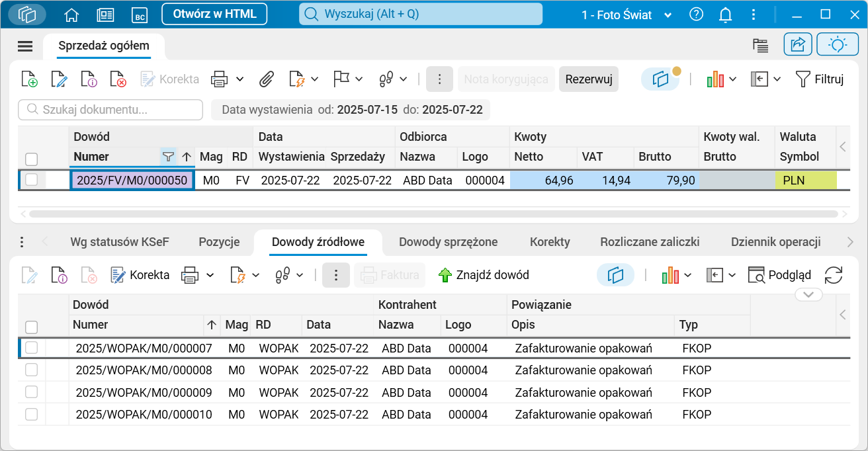Go to the Home screen icon

(x=71, y=15)
